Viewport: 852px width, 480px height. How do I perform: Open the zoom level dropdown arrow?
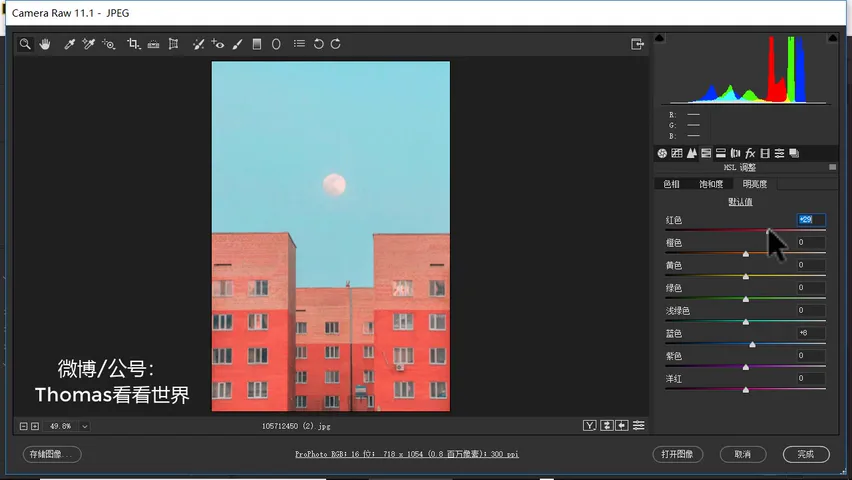click(x=85, y=426)
